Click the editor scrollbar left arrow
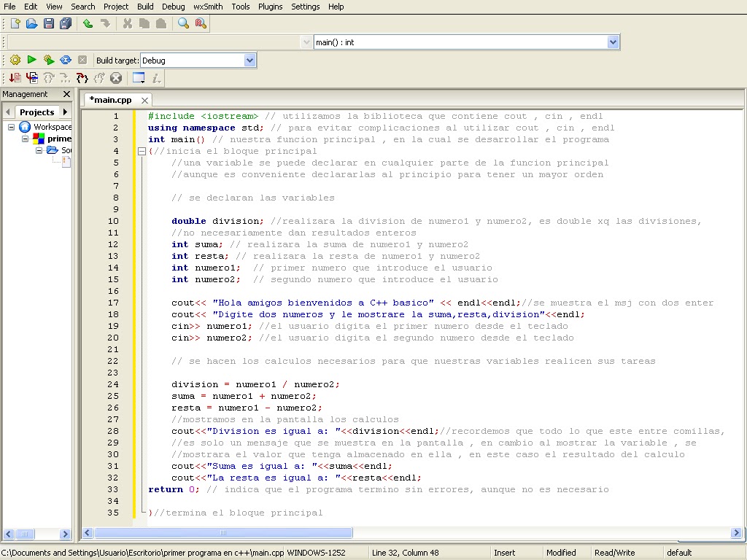 pos(88,532)
